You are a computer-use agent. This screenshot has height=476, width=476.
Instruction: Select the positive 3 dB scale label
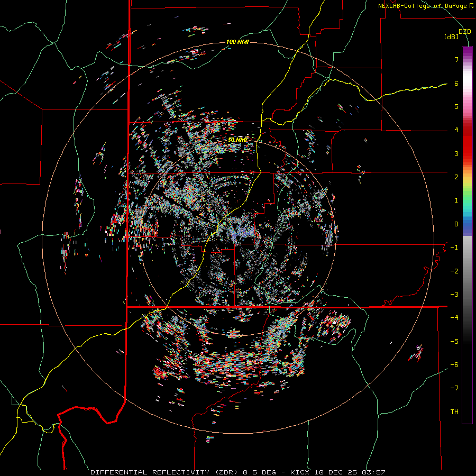pyautogui.click(x=456, y=153)
